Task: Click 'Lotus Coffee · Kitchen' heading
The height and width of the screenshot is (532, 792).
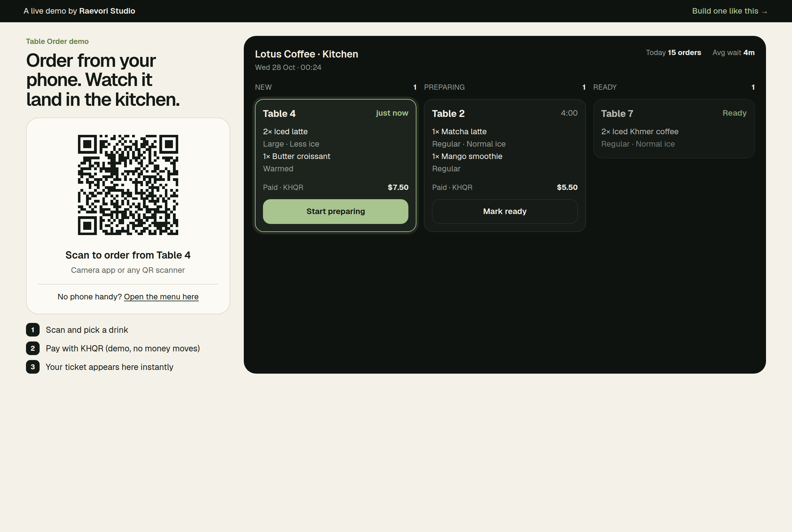Action: click(x=306, y=54)
